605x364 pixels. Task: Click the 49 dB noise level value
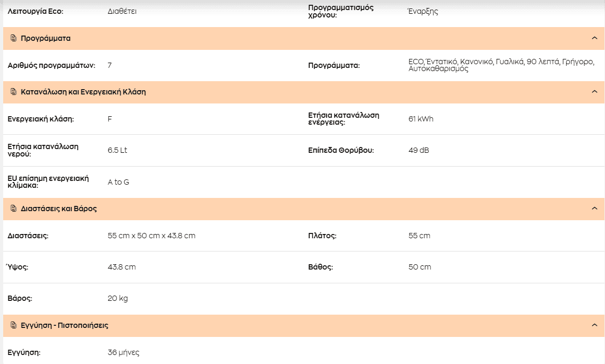[x=419, y=150]
